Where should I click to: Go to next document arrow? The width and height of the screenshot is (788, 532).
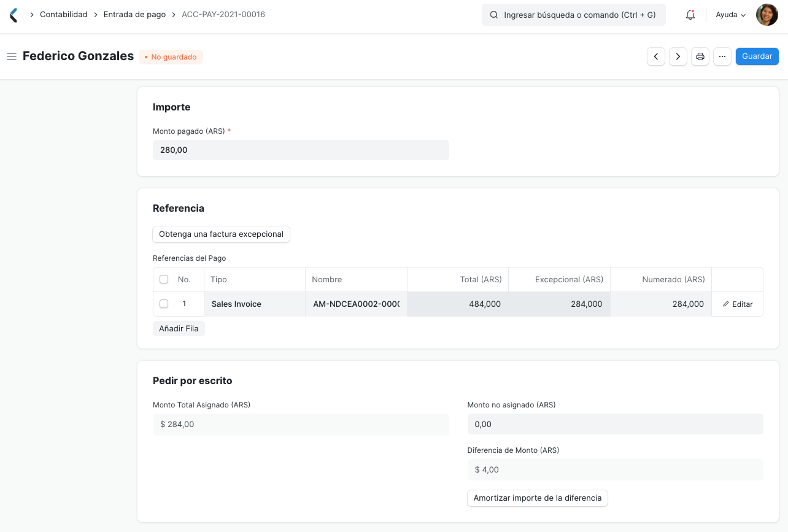coord(678,56)
